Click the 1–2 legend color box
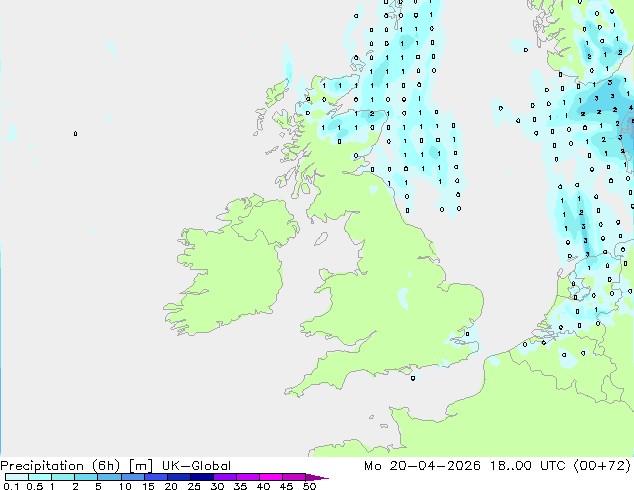This screenshot has width=634, height=490. pos(63,477)
